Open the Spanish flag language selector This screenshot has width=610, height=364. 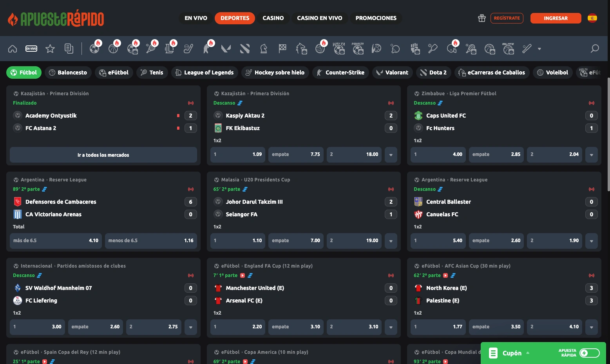coord(592,18)
